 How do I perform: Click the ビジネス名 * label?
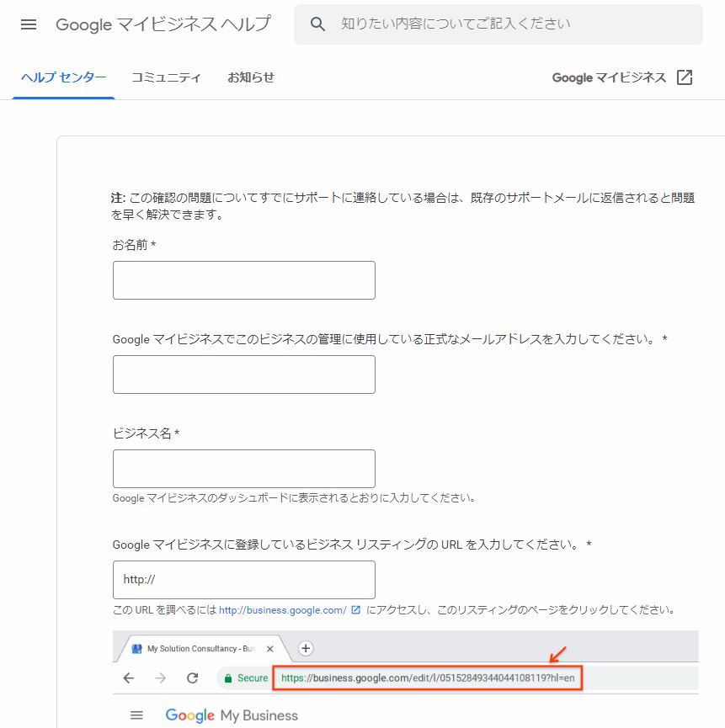coord(146,433)
